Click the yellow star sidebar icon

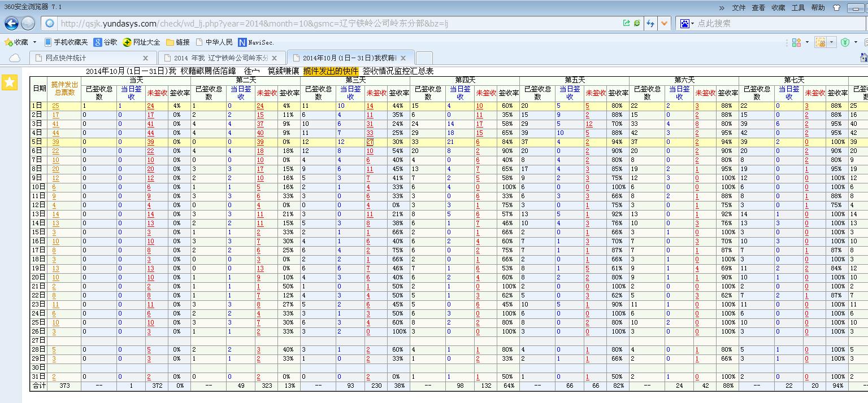pyautogui.click(x=9, y=82)
